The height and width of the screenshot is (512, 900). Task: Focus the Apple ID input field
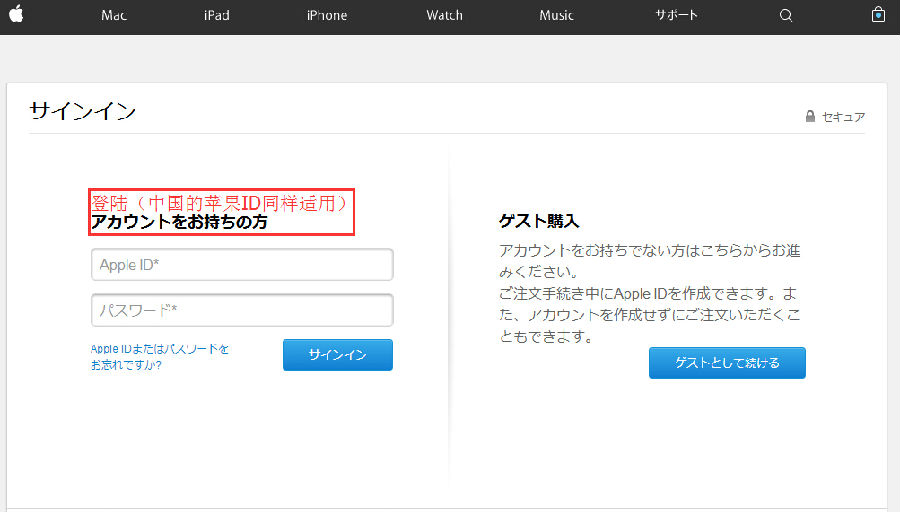tap(242, 265)
